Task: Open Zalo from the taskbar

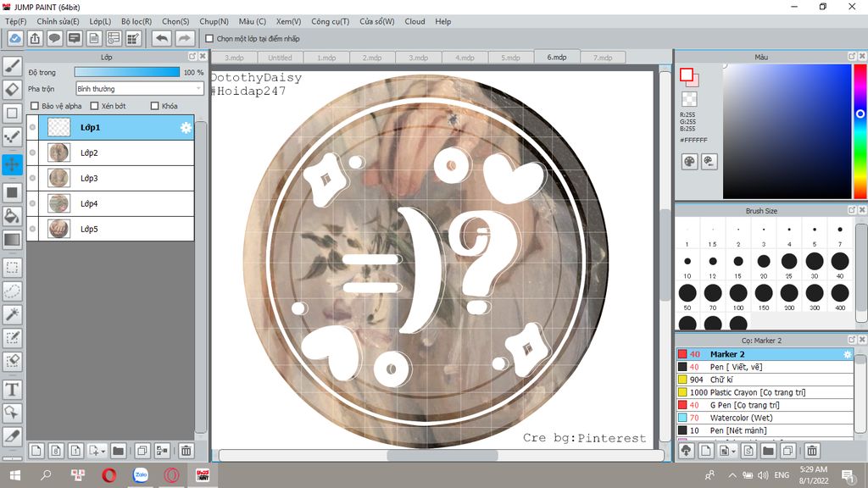Action: point(141,475)
